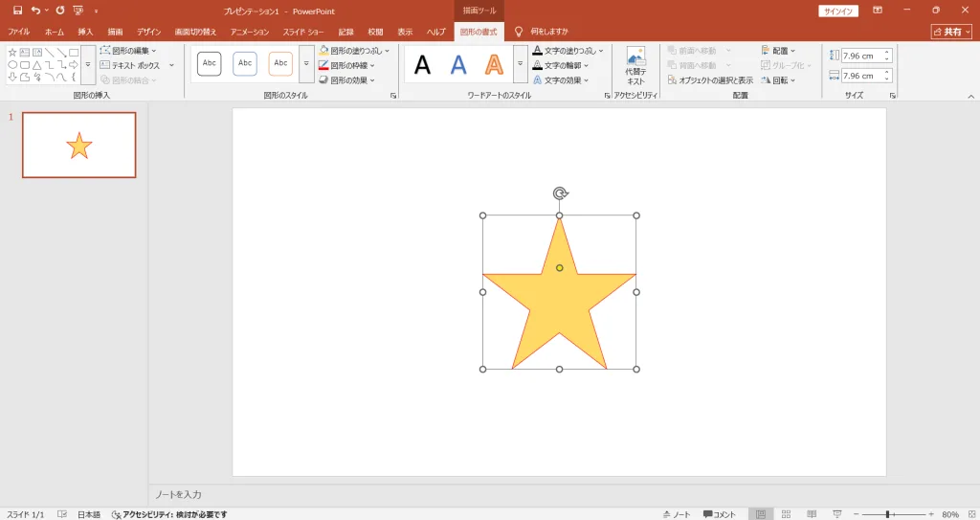Switch to reading view icon in status bar

(812, 513)
